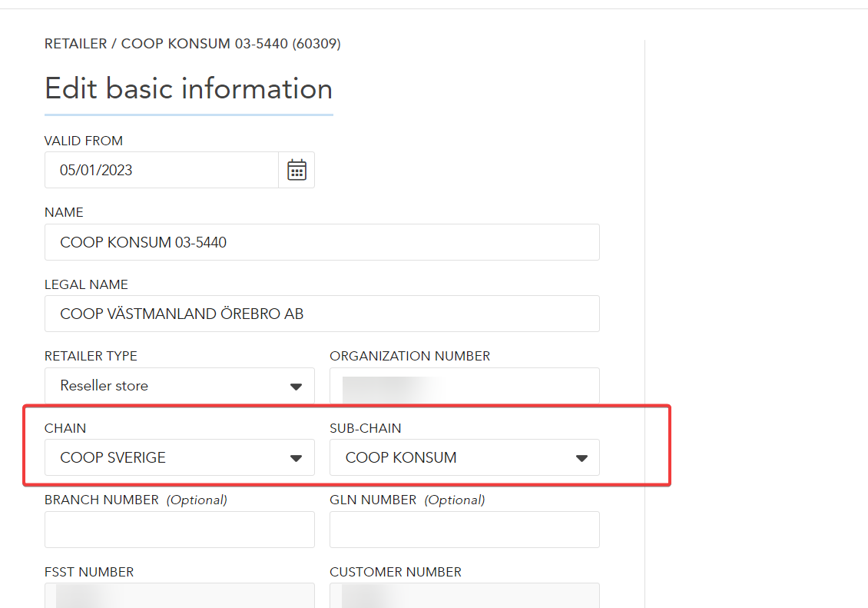The width and height of the screenshot is (868, 608).
Task: Click the RETAILER TYPE label
Action: click(91, 356)
